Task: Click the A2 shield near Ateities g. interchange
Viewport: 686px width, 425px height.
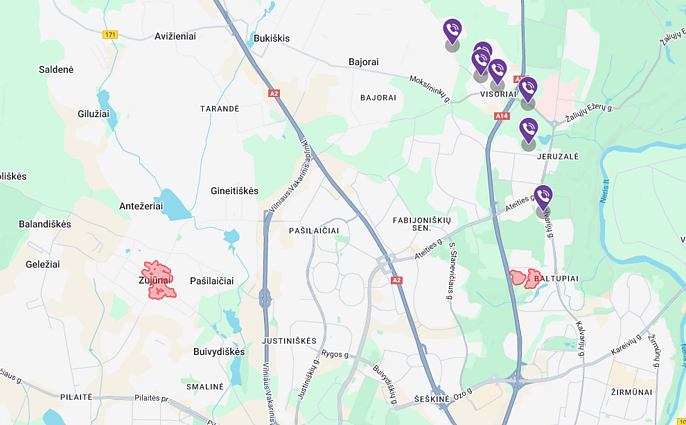Action: (x=396, y=280)
